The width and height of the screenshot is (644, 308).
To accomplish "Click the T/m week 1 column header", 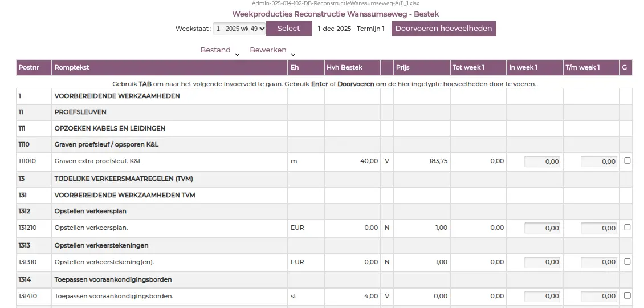I will coord(591,67).
